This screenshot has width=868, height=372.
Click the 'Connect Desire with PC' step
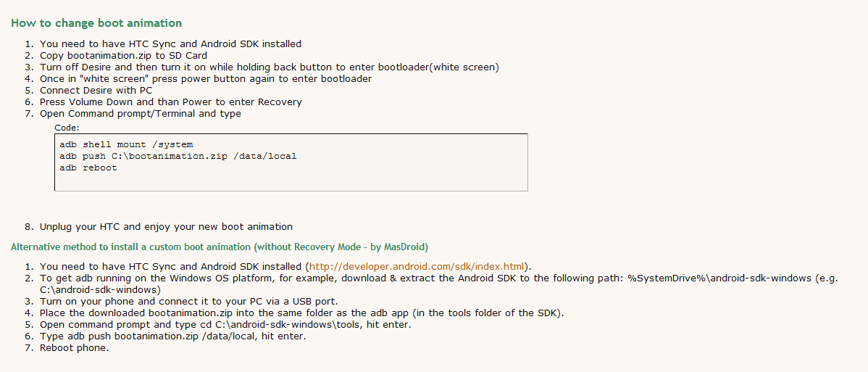tap(96, 91)
